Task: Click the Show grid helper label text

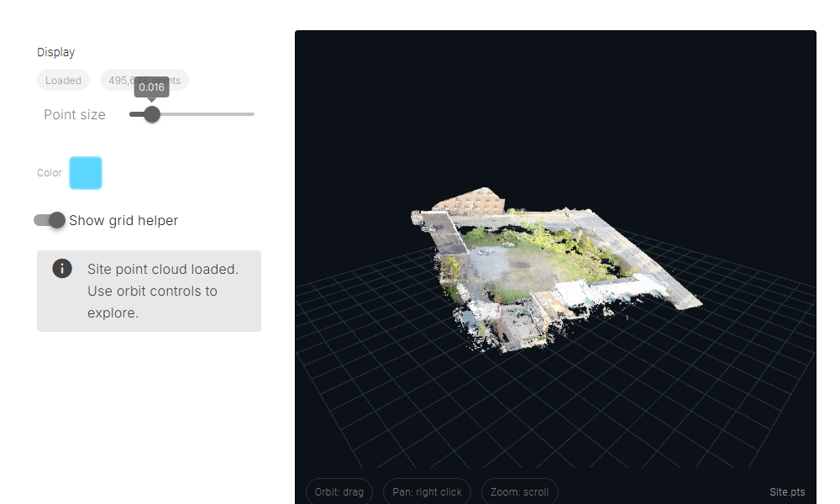Action: (123, 220)
